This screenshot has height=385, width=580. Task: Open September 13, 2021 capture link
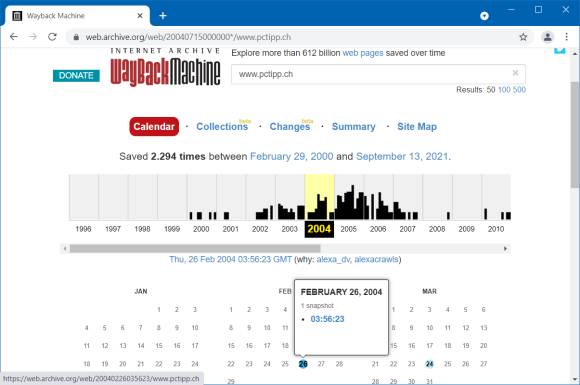[x=402, y=156]
